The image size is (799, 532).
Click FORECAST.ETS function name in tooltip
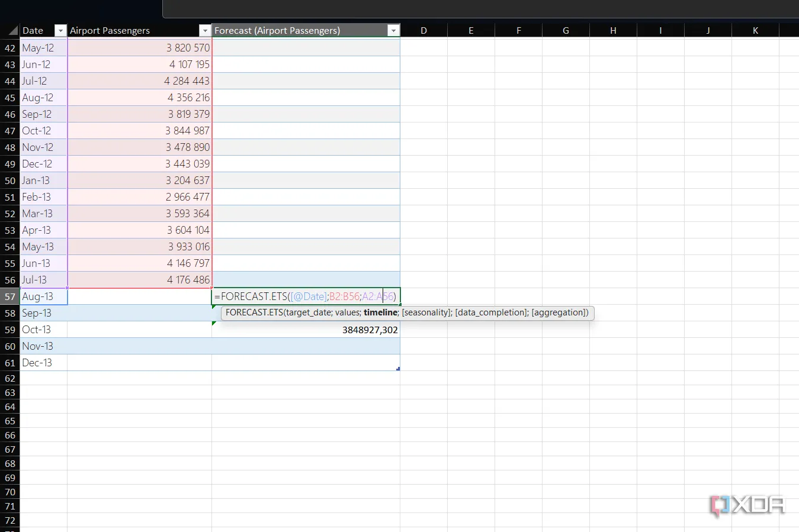pos(254,312)
